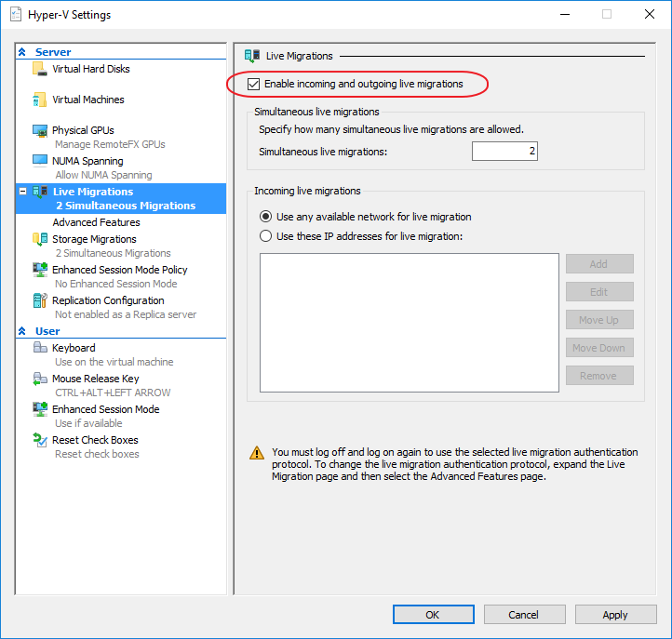
Task: Collapse the Server section chevron
Action: point(22,52)
